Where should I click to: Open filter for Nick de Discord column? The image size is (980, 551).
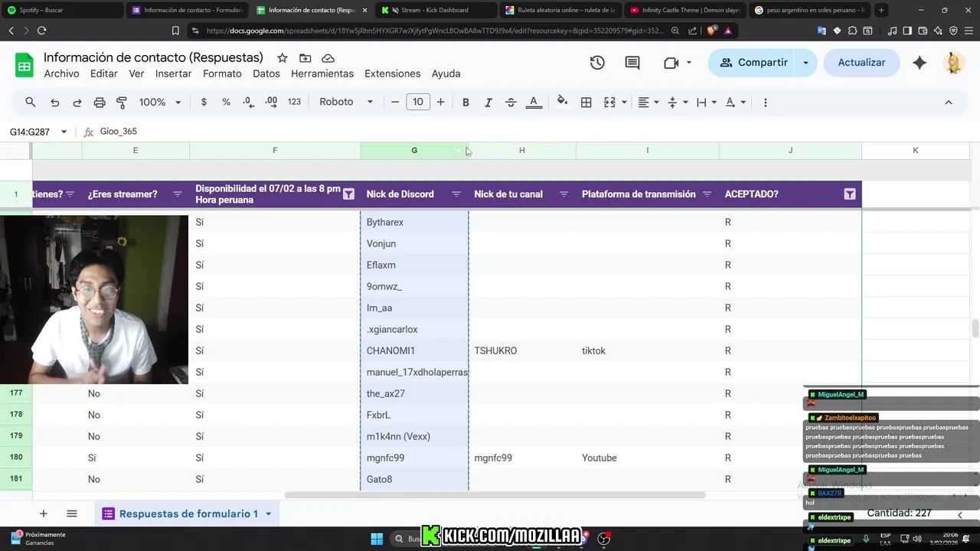pos(456,194)
